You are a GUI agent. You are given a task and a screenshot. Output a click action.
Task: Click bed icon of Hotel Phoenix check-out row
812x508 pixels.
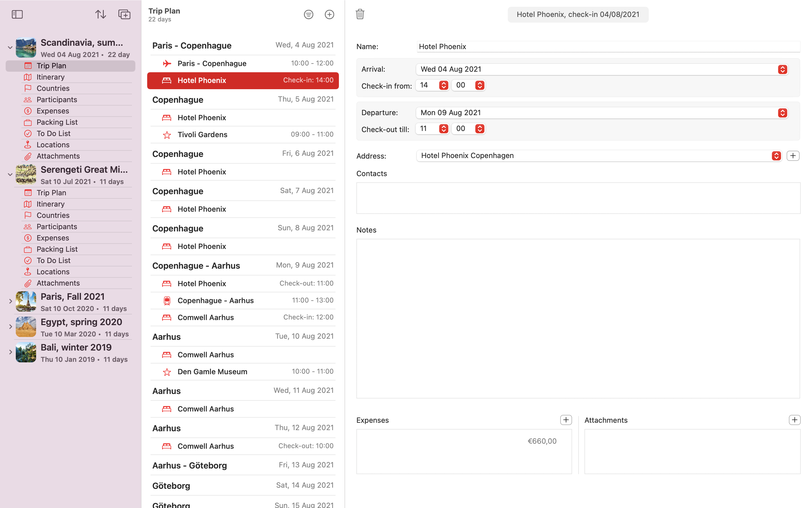coord(167,284)
